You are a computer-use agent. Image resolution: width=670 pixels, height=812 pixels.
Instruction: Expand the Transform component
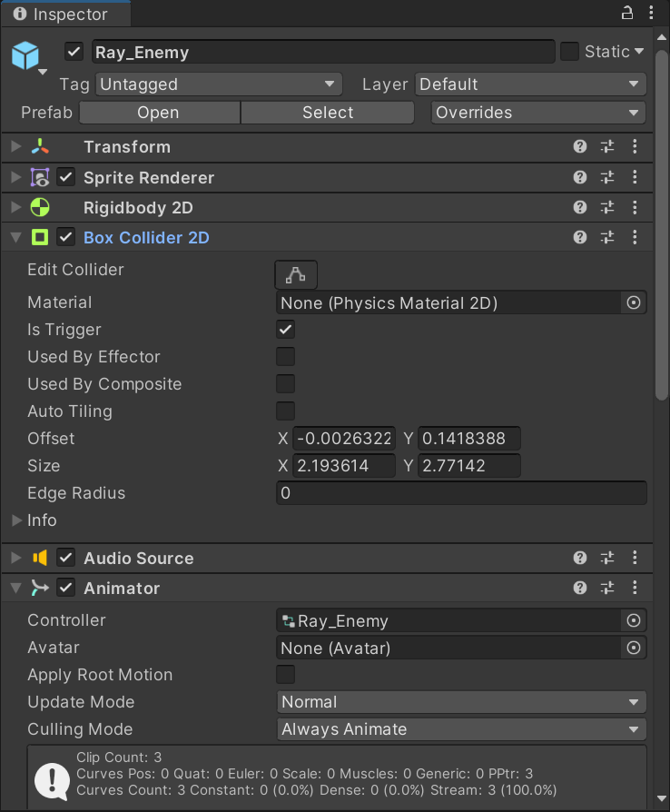tap(16, 146)
